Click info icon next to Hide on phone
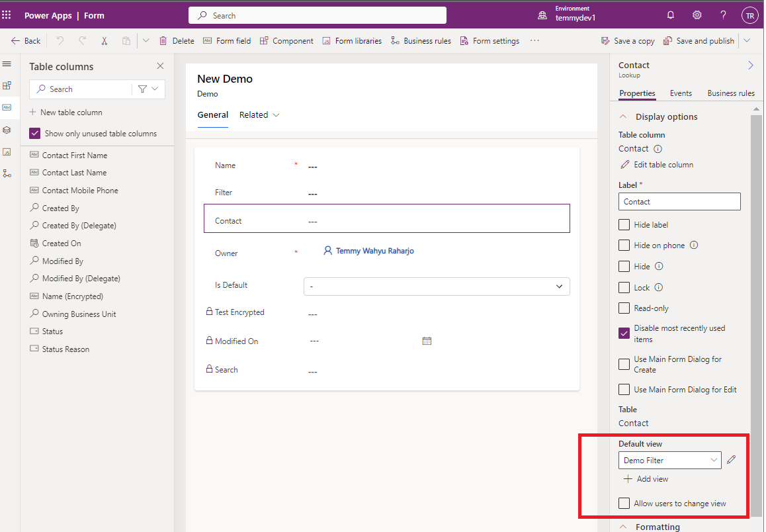Screen dimensions: 766x532 (x=694, y=245)
